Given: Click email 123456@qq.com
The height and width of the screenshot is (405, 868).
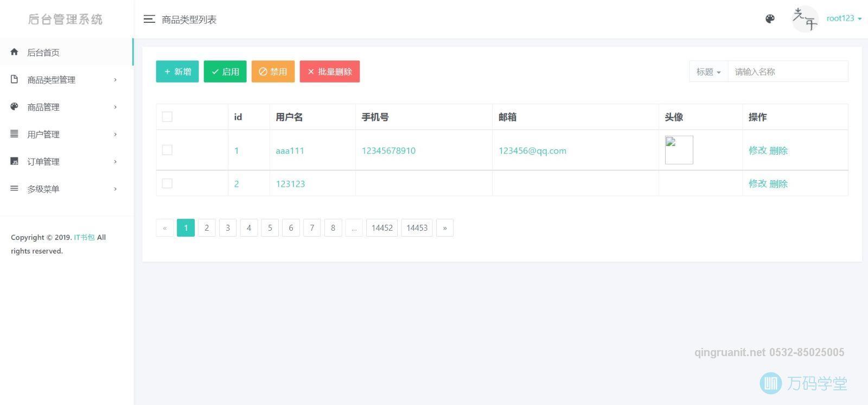Looking at the screenshot, I should coord(532,151).
